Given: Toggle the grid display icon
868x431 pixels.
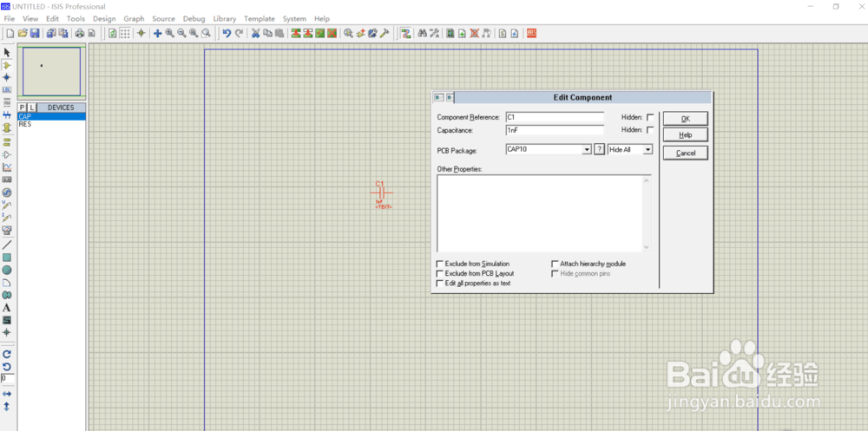Looking at the screenshot, I should click(x=125, y=33).
